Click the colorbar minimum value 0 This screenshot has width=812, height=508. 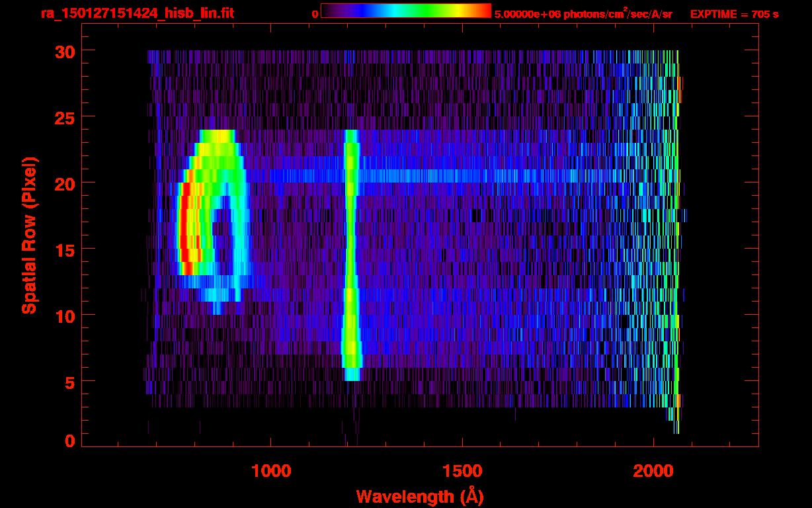[315, 14]
